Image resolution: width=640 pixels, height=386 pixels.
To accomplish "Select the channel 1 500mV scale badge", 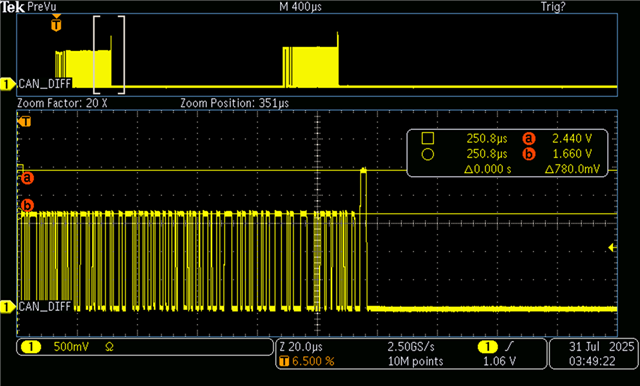I will pos(31,347).
